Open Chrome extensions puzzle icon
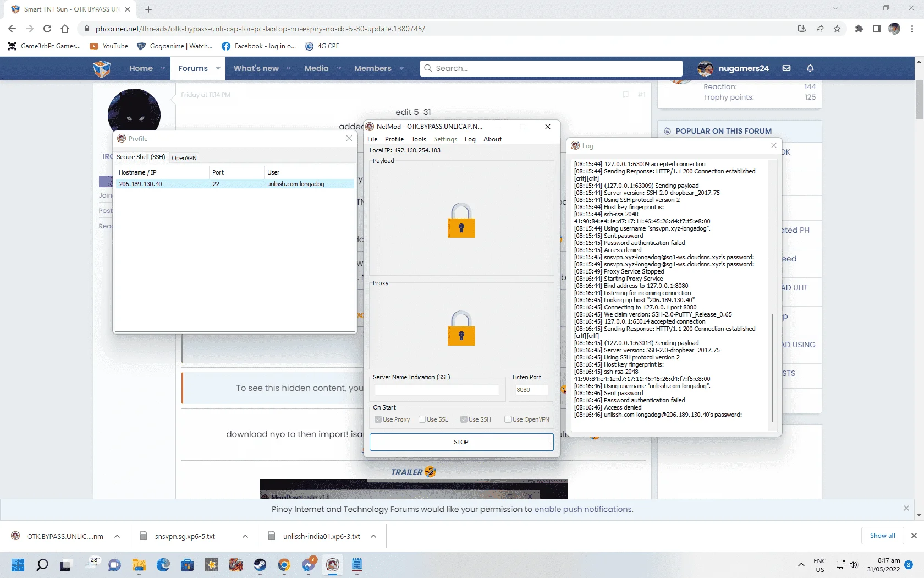924x578 pixels. [859, 29]
